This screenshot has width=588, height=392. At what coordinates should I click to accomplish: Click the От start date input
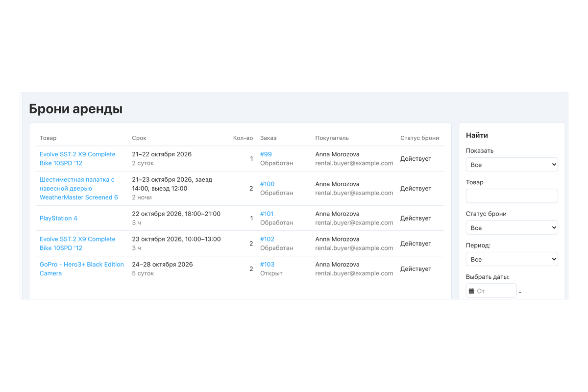click(491, 291)
